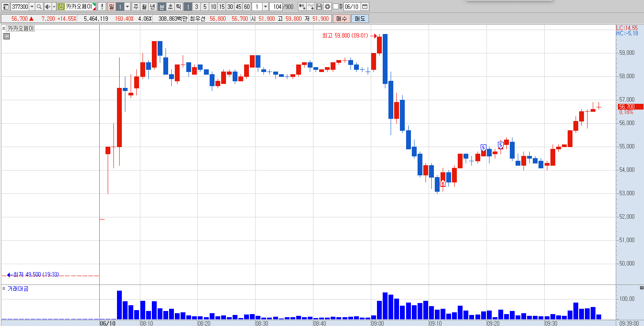
Task: Click the volume value 5,464,119
Action: (x=96, y=19)
